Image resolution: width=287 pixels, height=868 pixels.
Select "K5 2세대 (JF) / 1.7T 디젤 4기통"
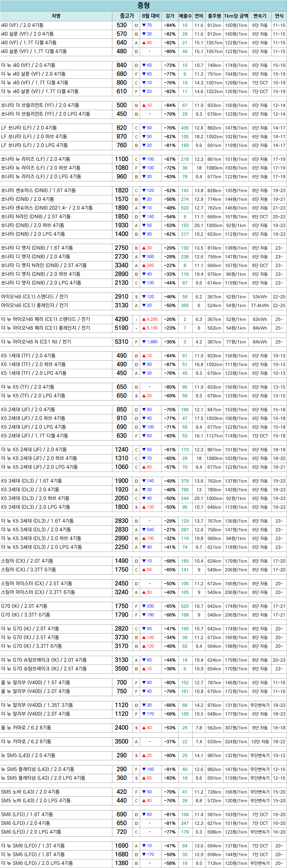pos(34,436)
